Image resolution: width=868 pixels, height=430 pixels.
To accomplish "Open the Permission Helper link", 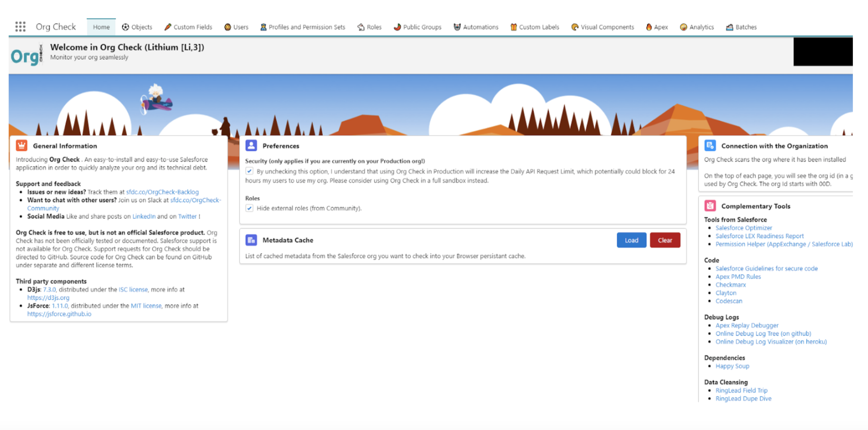I will point(784,244).
